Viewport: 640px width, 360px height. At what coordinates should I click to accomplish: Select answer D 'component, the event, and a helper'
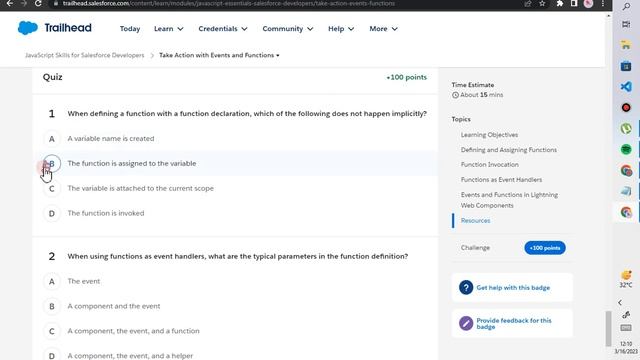tap(52, 355)
